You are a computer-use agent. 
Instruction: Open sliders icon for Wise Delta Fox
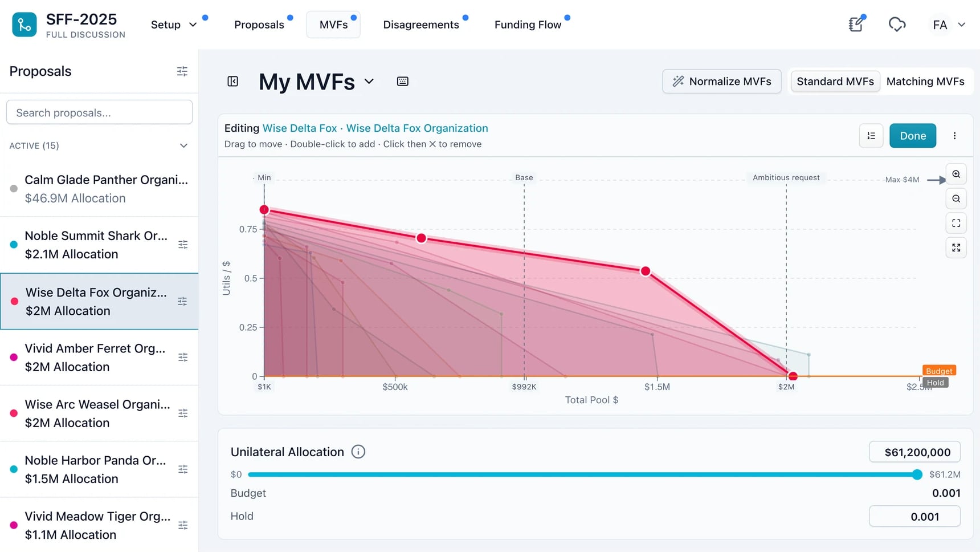pyautogui.click(x=182, y=301)
